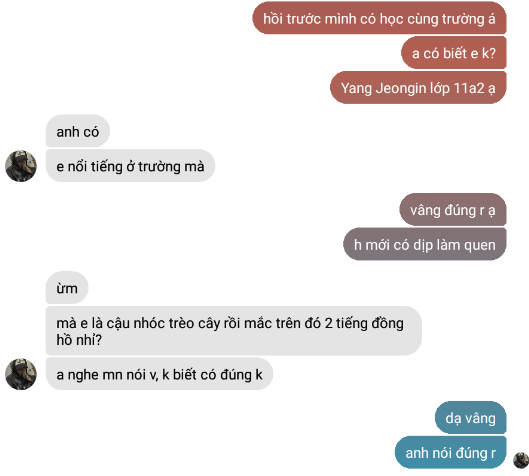Select the "Yang Jeongin lớp 11a2 ạ" message
This screenshot has height=476, width=529.
coord(418,88)
